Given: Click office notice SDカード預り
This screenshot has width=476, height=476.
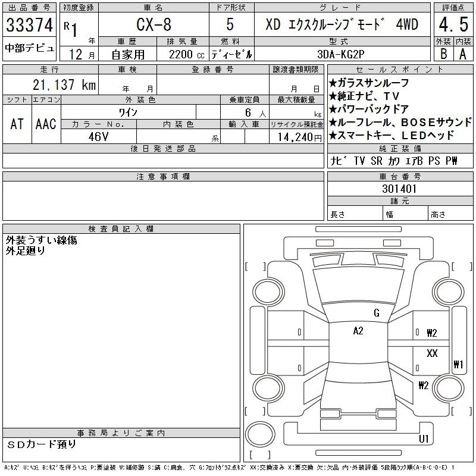Looking at the screenshot, I should pos(41,444).
